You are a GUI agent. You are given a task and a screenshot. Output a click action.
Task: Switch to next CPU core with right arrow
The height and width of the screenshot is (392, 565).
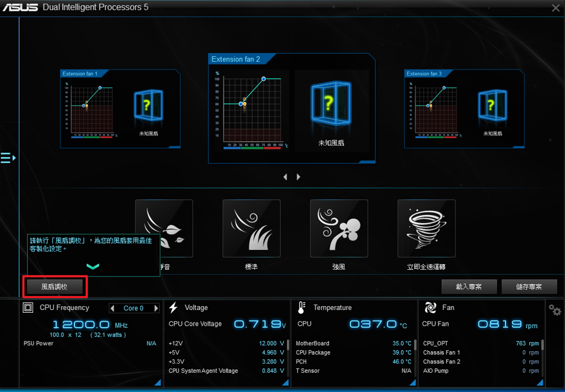157,308
